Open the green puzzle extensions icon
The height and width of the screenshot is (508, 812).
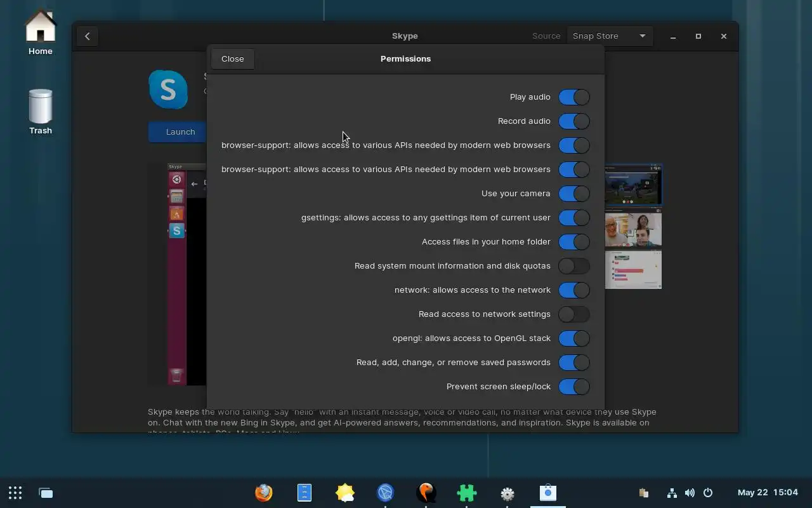[x=467, y=493]
